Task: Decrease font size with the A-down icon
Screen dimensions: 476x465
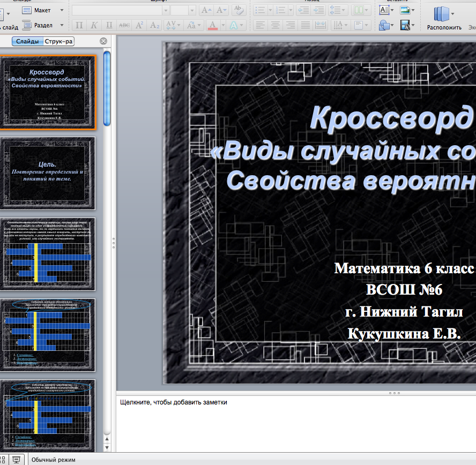Action: (221, 10)
